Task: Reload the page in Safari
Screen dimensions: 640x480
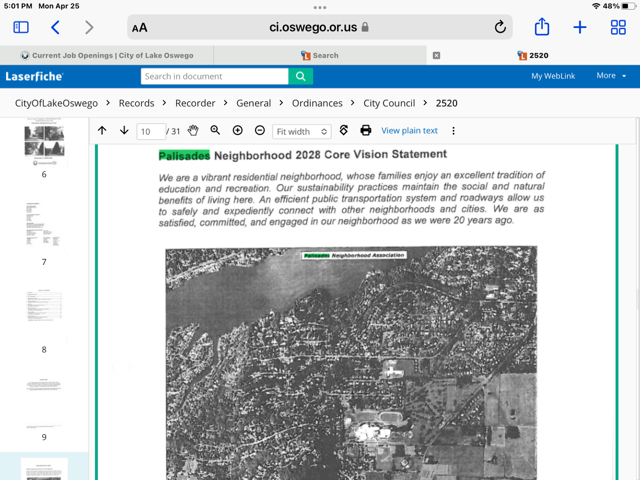Action: click(500, 28)
